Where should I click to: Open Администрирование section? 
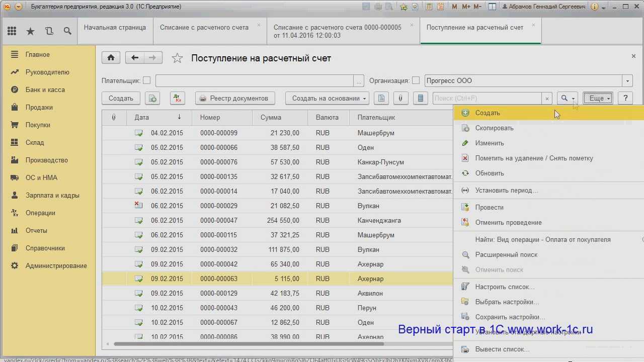tap(56, 266)
